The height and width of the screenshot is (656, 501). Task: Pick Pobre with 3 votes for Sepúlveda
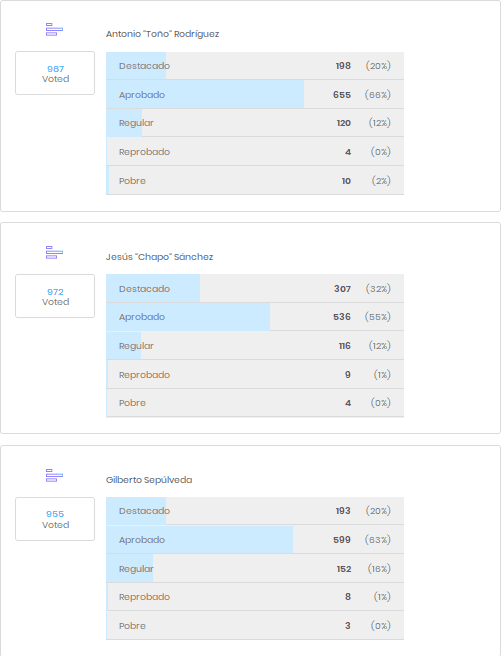(255, 626)
